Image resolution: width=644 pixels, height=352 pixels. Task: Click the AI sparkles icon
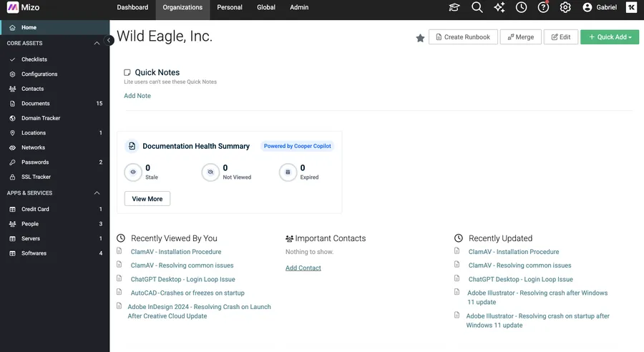[499, 7]
